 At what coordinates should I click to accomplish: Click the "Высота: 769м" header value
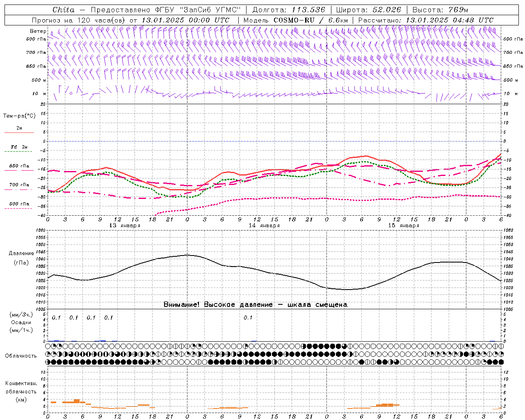(440, 10)
